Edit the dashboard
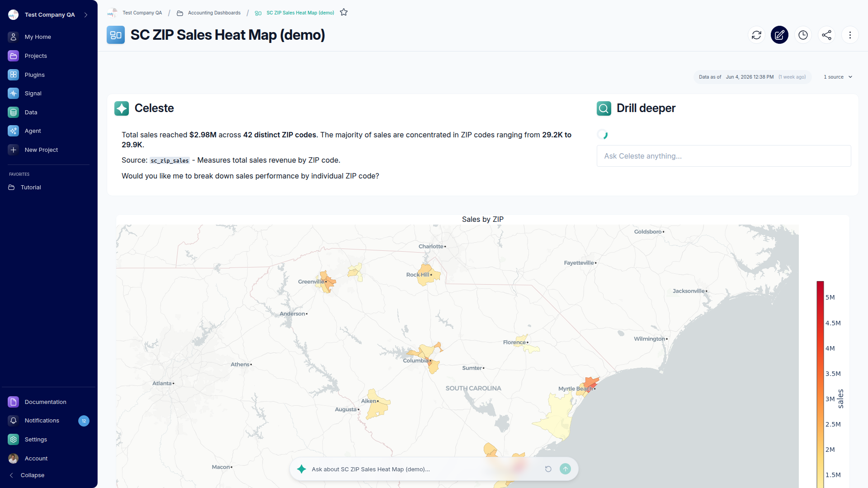Image resolution: width=868 pixels, height=488 pixels. pyautogui.click(x=779, y=35)
